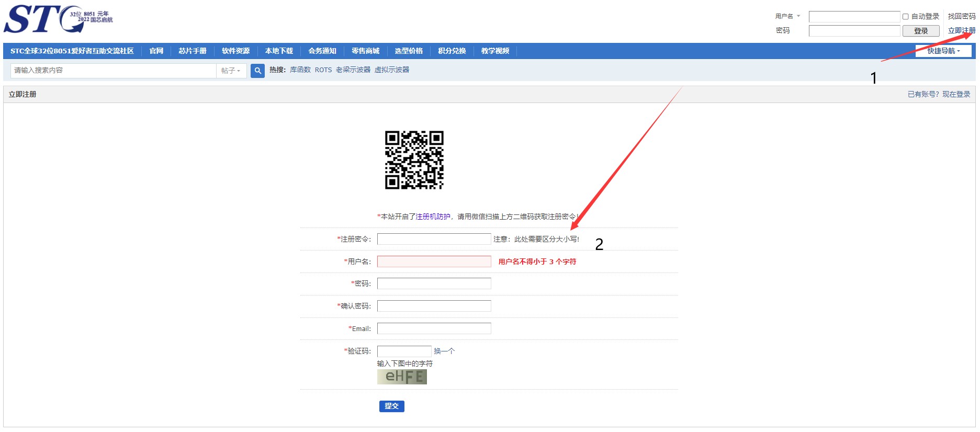
Task: Click the 登录 button
Action: pyautogui.click(x=921, y=31)
